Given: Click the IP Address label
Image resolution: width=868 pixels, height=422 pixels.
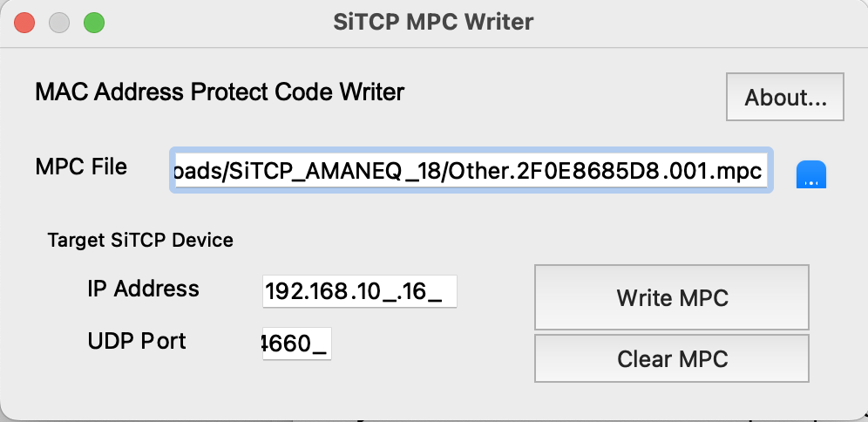Looking at the screenshot, I should click(143, 289).
